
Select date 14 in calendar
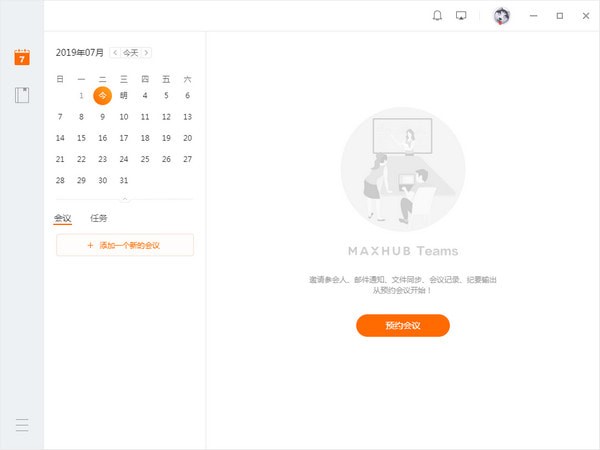tap(60, 138)
